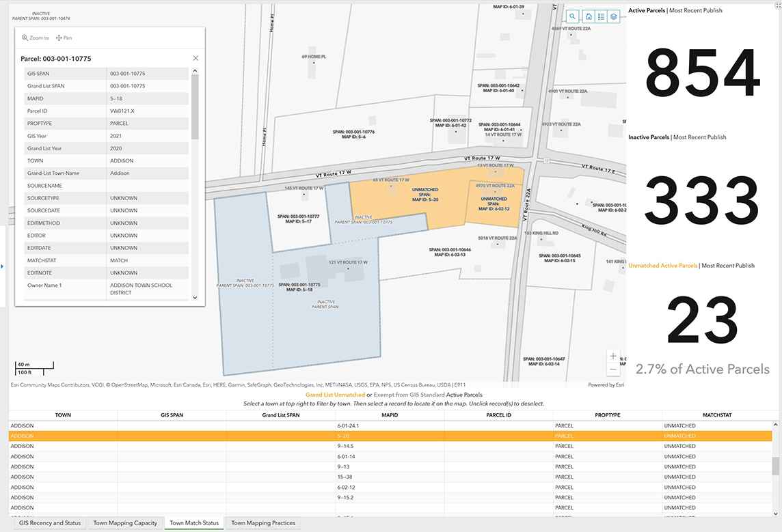Deselect highlighted row with MAPID 5--20
This screenshot has height=532, width=782.
390,436
